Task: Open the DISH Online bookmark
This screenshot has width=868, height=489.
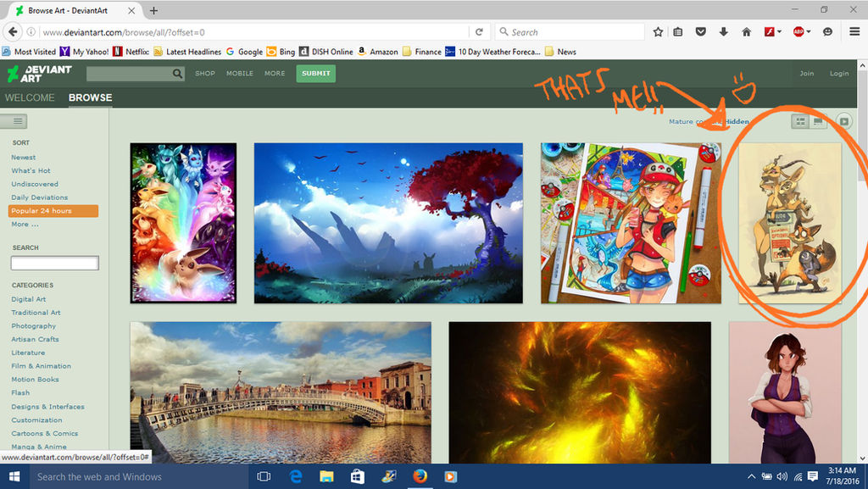Action: [x=326, y=52]
